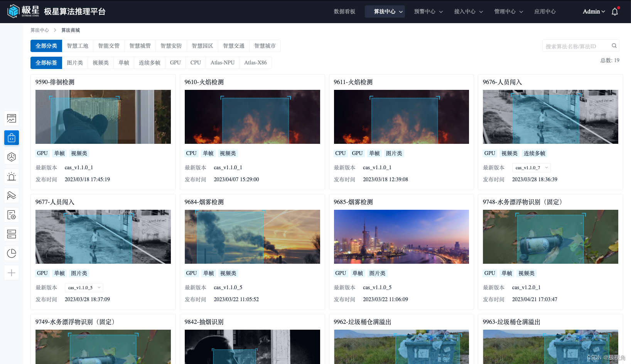Filter by Atlas-NPU tag
The width and height of the screenshot is (631, 364).
tap(223, 63)
